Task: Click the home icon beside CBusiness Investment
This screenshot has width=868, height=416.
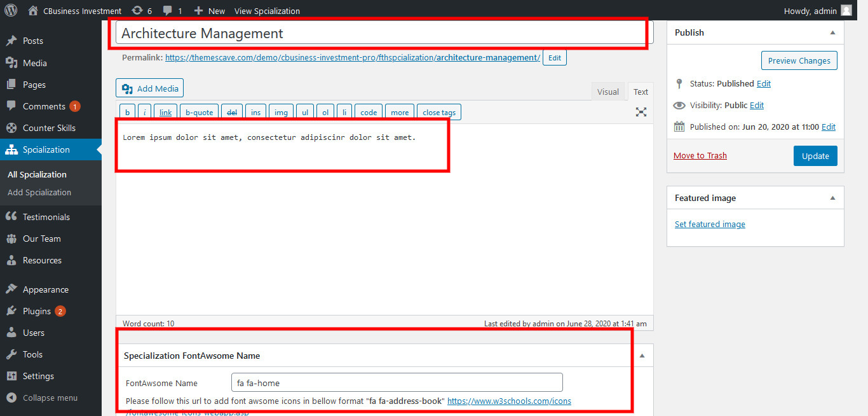Action: [x=33, y=10]
